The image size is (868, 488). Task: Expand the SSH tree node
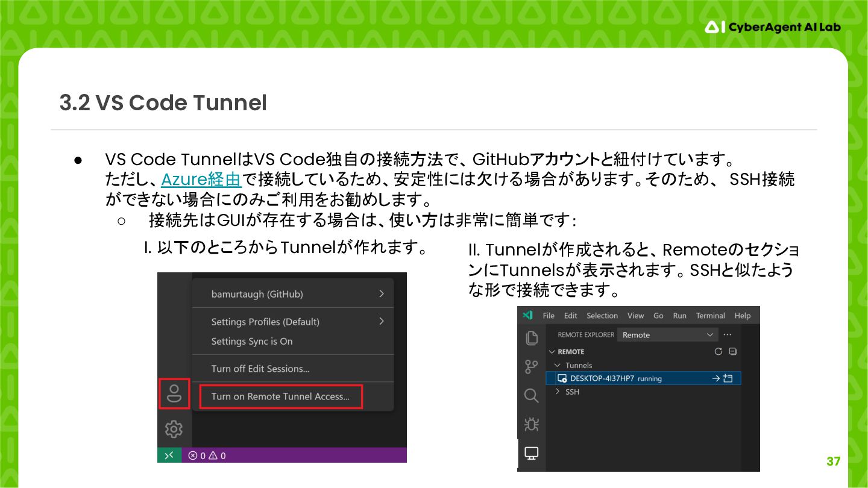click(557, 392)
